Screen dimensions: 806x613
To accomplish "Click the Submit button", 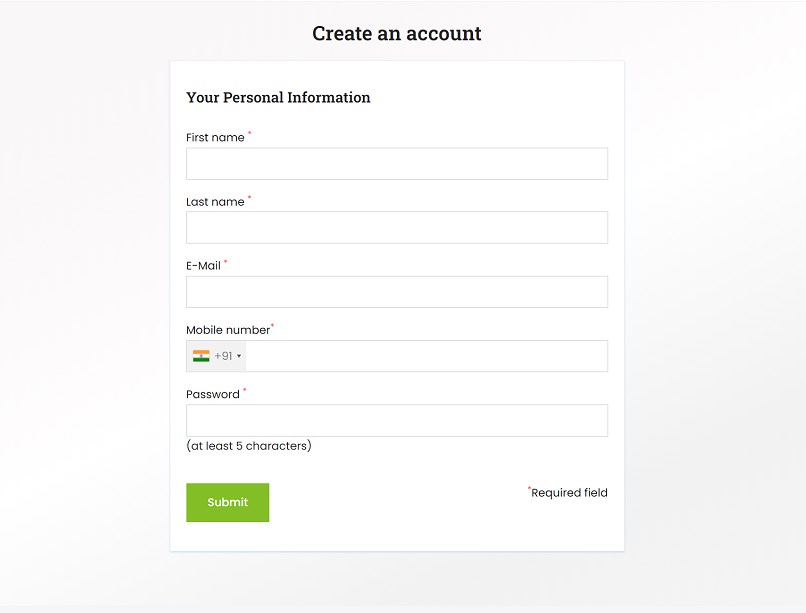I will coord(227,502).
